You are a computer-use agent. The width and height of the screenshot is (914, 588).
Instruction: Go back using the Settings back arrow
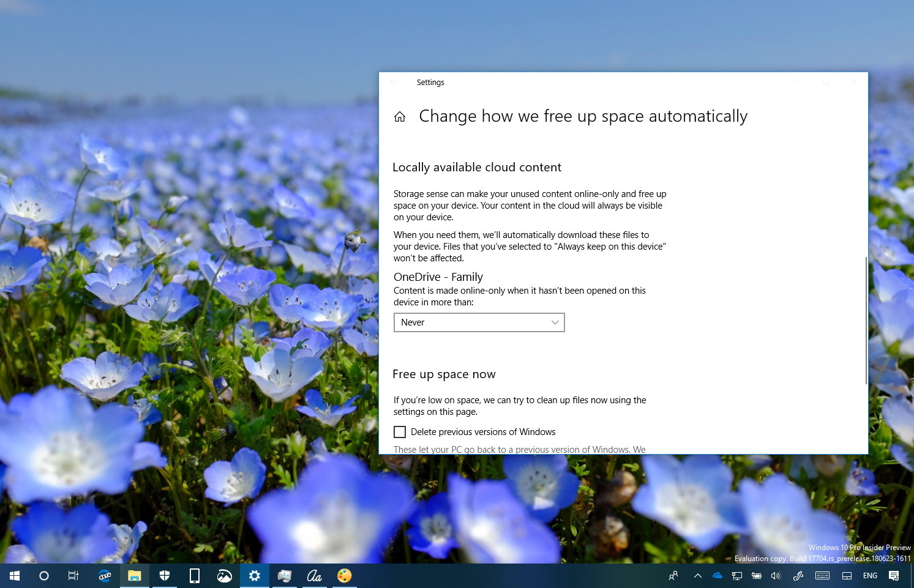pos(394,81)
